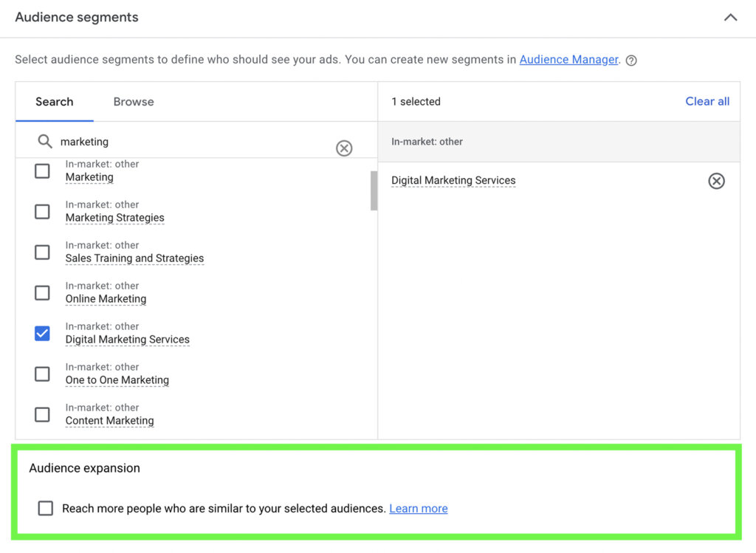Viewport: 756px width, 553px height.
Task: Open the help tooltip beside Audience Manager
Action: click(630, 60)
